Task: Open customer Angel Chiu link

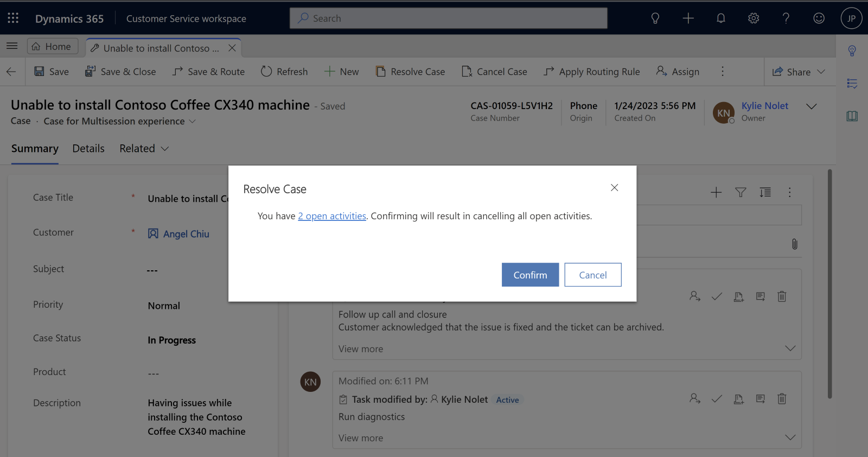Action: pos(186,234)
